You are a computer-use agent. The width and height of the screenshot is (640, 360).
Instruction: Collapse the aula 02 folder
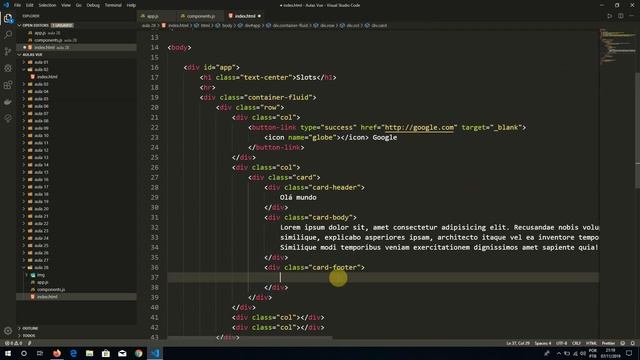[x=41, y=69]
